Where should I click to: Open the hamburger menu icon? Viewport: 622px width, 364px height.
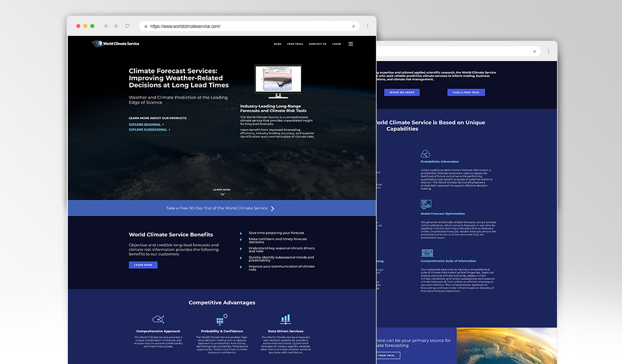pos(351,44)
